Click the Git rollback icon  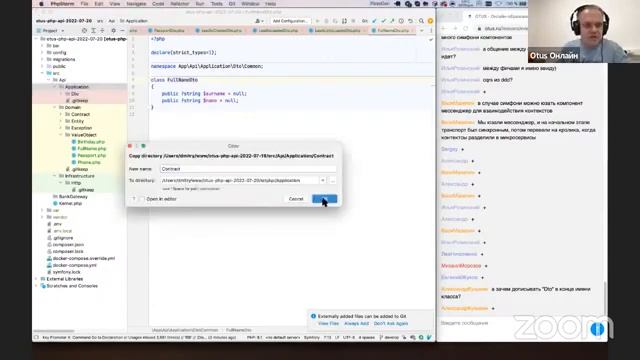click(411, 21)
